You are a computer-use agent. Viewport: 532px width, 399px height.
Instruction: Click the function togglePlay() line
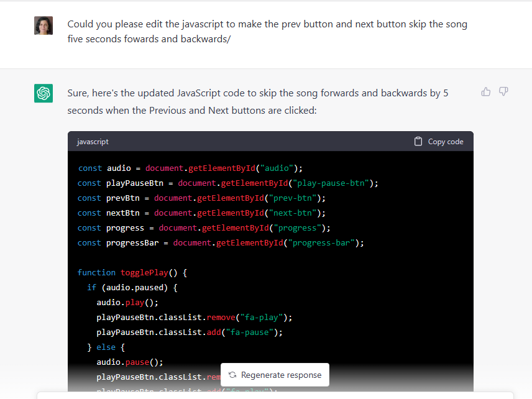tap(132, 272)
